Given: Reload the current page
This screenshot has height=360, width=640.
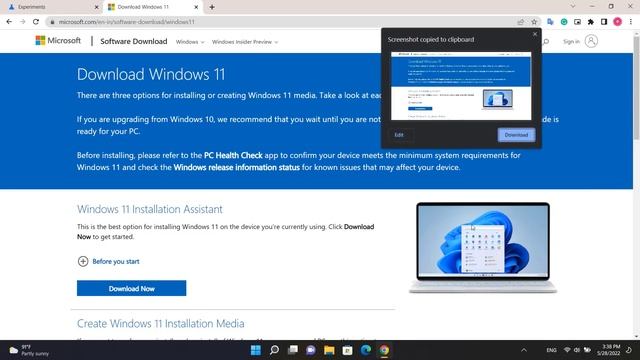Looking at the screenshot, I should coord(36,22).
